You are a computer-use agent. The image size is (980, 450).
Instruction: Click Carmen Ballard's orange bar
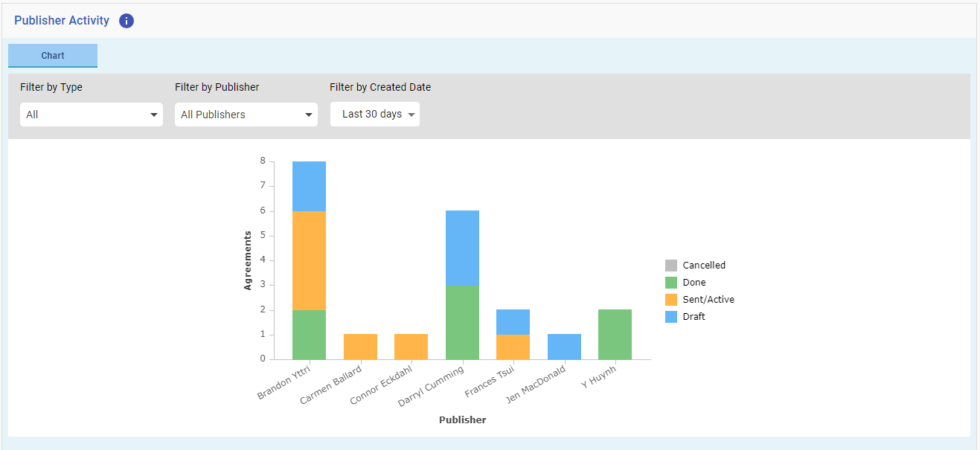click(x=360, y=347)
